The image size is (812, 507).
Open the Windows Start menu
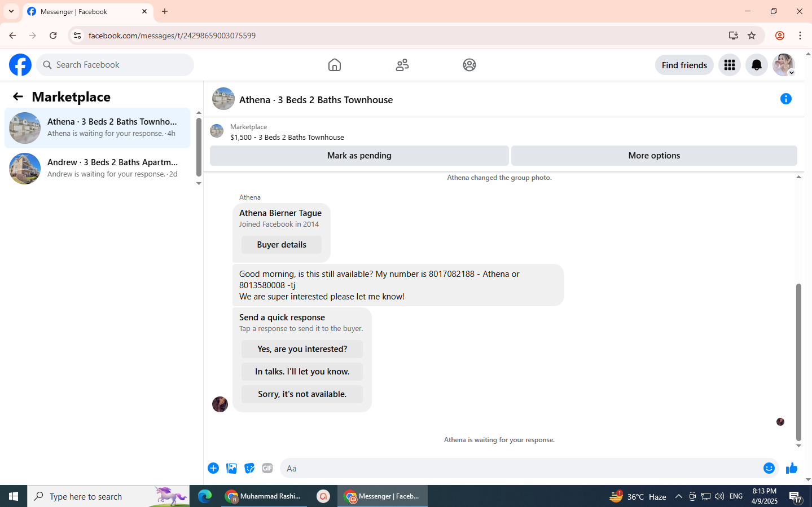pyautogui.click(x=14, y=496)
